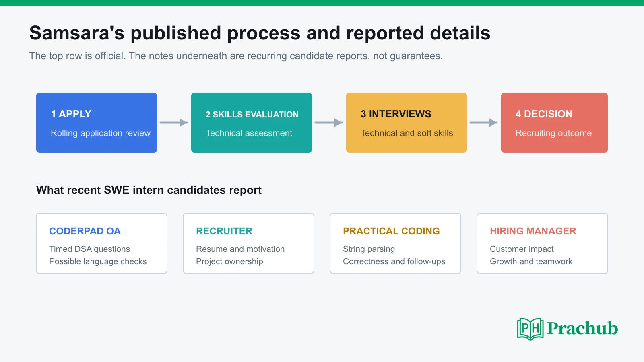Image resolution: width=644 pixels, height=362 pixels.
Task: Open the "CODERPAD OA" card title
Action: [85, 231]
